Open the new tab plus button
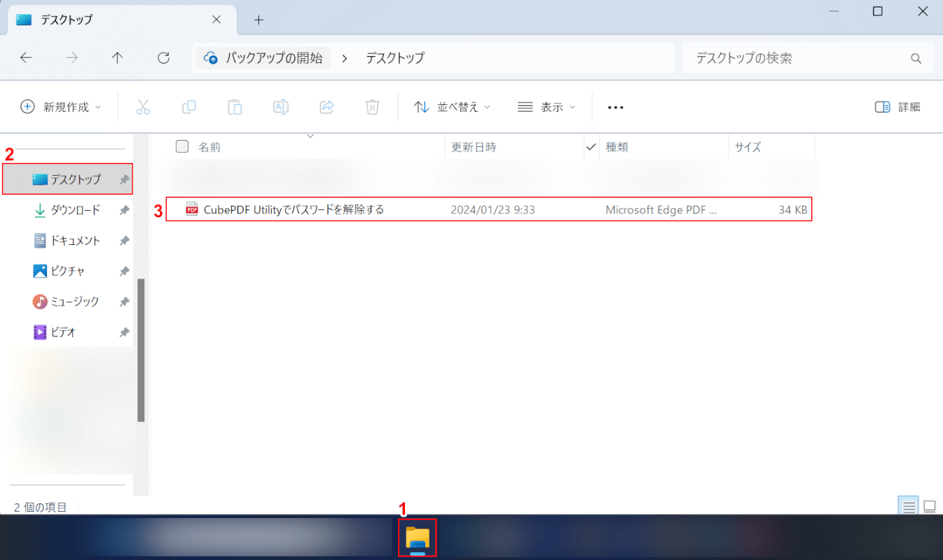 (259, 20)
